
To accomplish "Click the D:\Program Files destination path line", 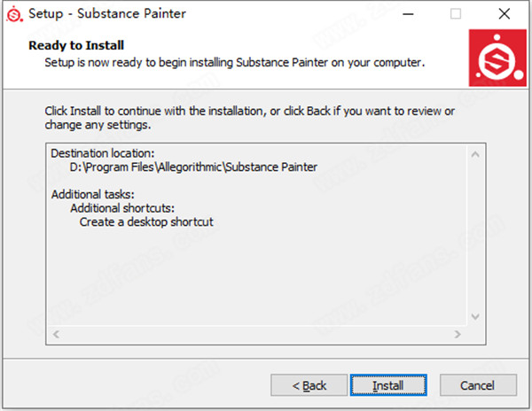I will [193, 167].
